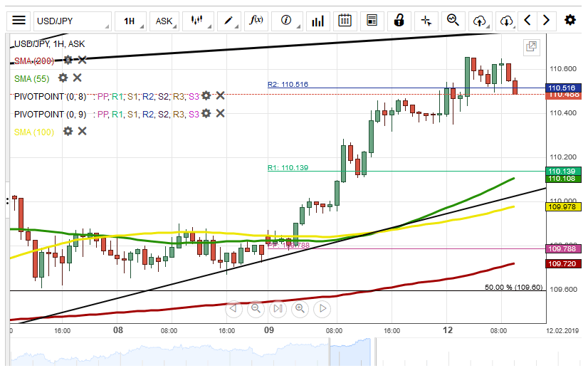This screenshot has height=368, width=588.
Task: Zoom out using the bottom chart minus control
Action: (x=256, y=308)
